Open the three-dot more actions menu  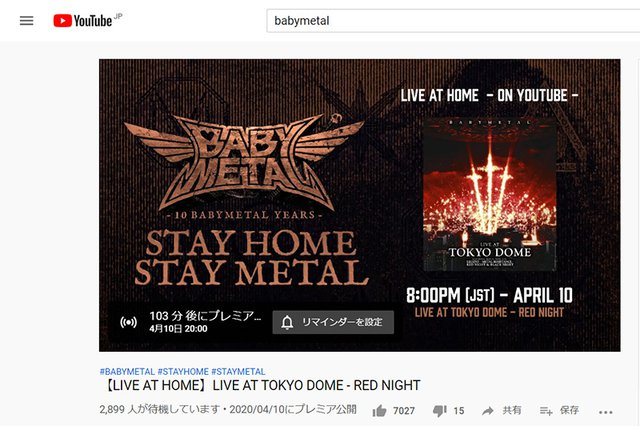(x=605, y=412)
